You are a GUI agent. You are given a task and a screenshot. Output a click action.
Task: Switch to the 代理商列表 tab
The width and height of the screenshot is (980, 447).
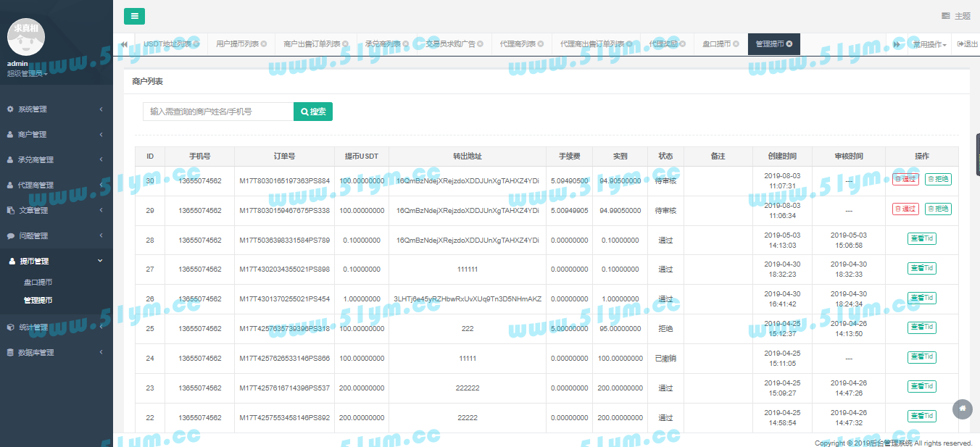point(518,44)
